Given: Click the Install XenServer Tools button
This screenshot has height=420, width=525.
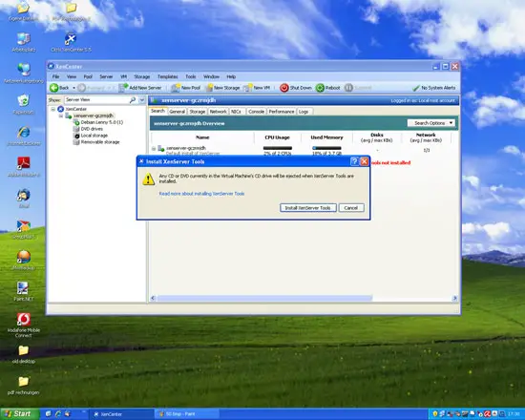Looking at the screenshot, I should pyautogui.click(x=308, y=208).
